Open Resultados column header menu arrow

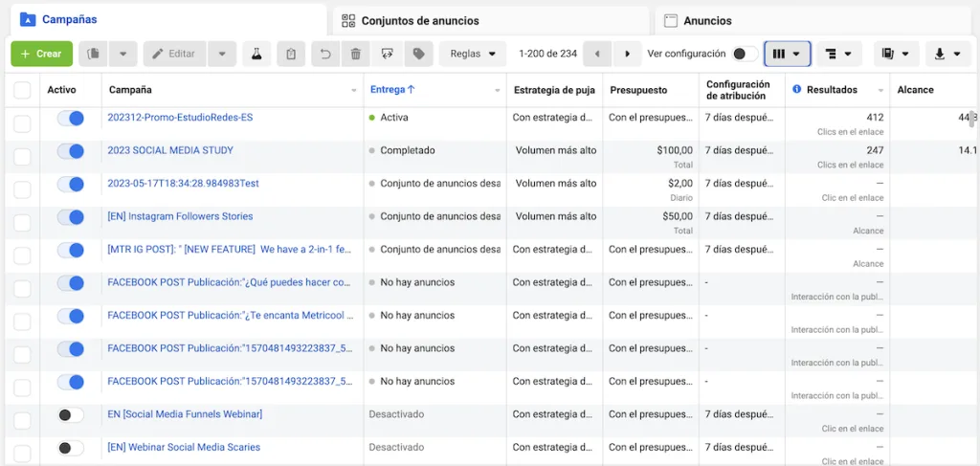(880, 91)
